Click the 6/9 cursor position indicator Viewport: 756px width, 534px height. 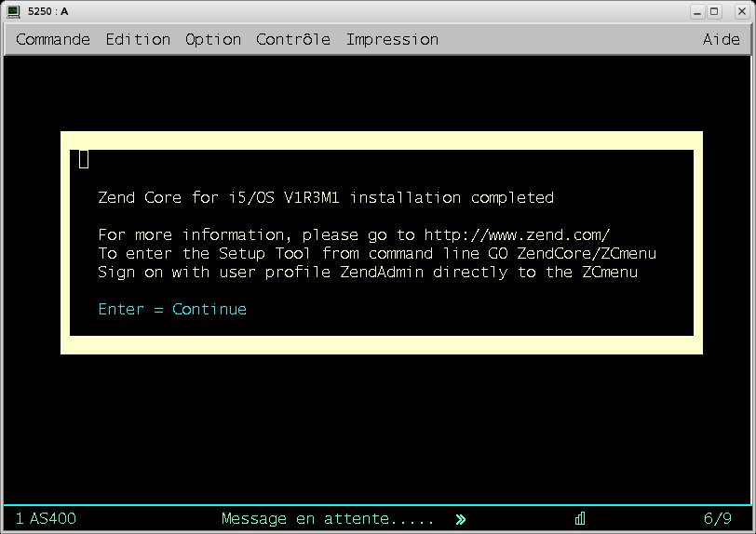718,518
